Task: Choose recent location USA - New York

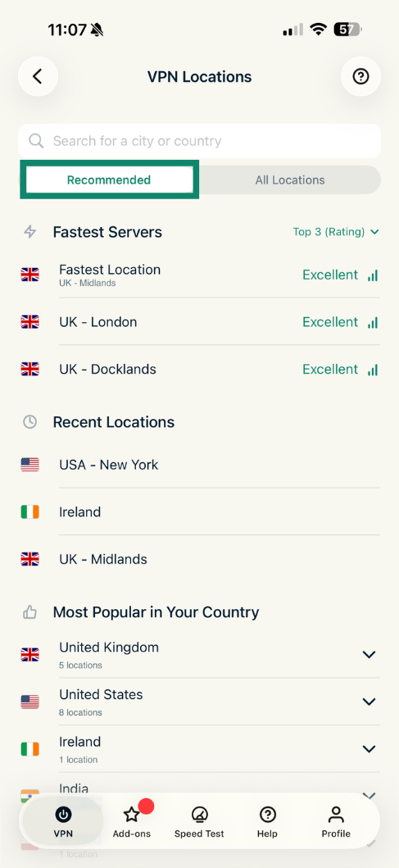Action: click(x=200, y=465)
